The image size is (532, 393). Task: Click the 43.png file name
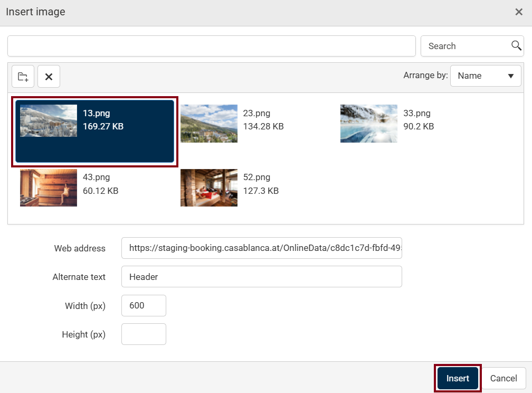click(97, 177)
